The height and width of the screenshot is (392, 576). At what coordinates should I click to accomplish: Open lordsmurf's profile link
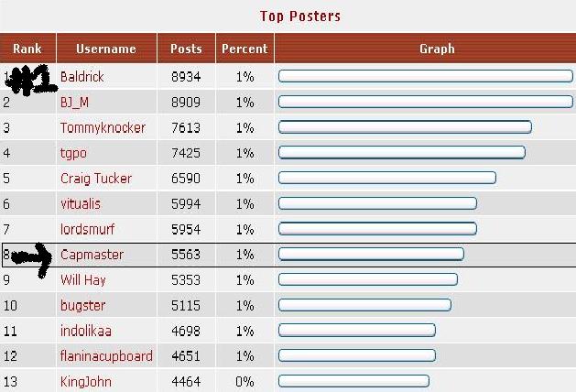[87, 229]
